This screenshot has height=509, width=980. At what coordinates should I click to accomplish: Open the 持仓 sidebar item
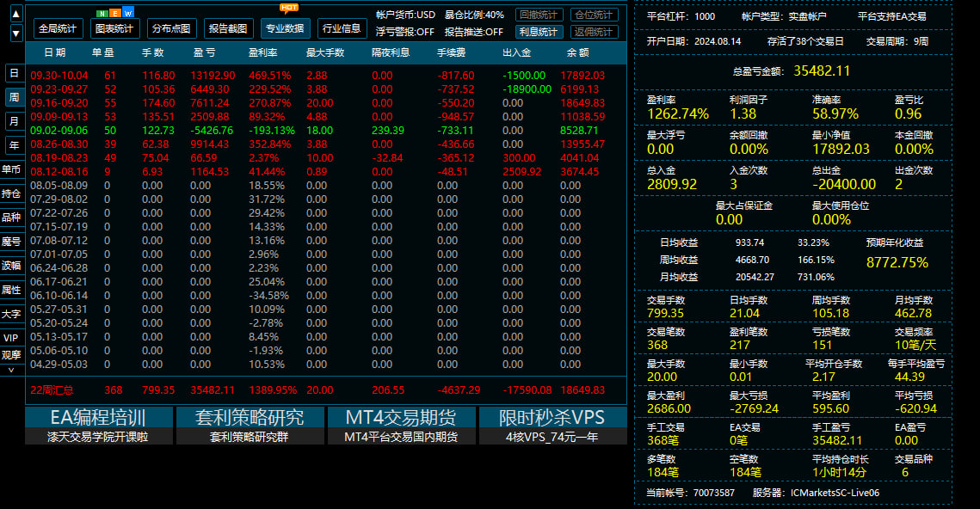pyautogui.click(x=11, y=193)
